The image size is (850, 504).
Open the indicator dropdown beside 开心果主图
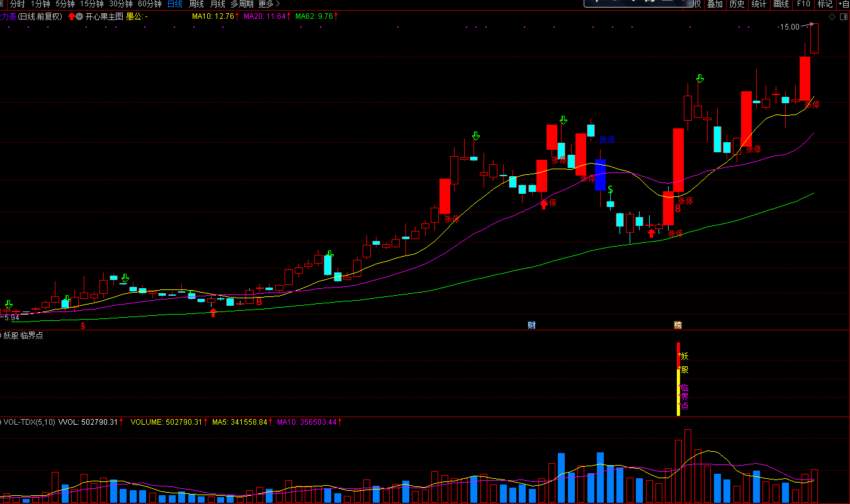click(79, 16)
